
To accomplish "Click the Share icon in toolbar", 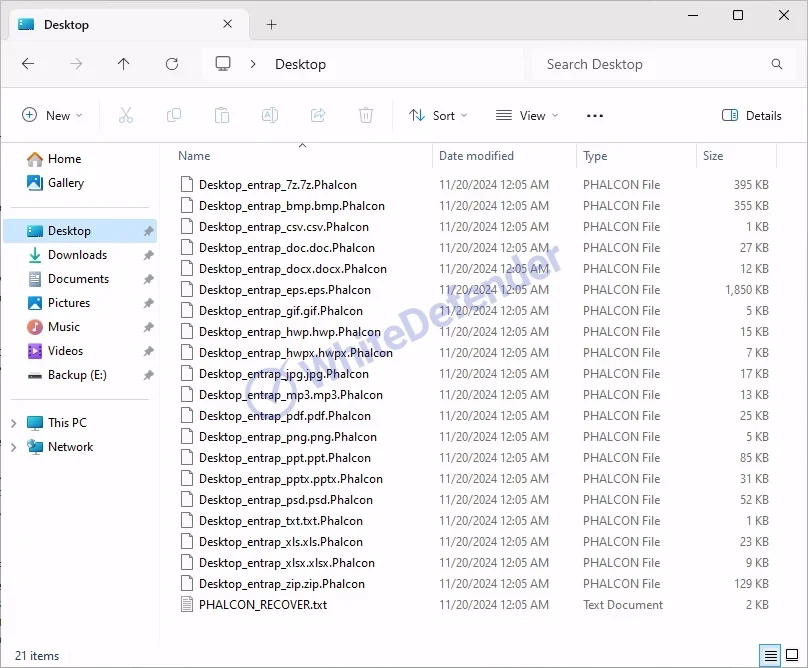I will [x=318, y=115].
